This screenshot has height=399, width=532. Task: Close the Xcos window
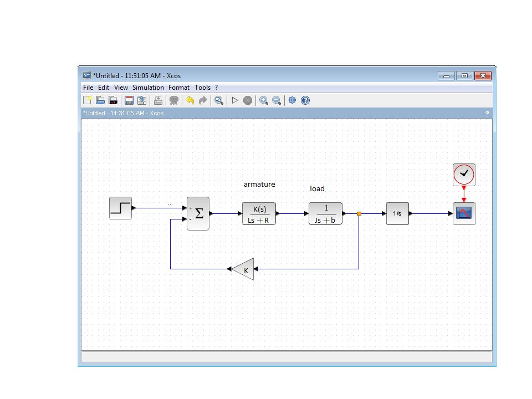pos(483,76)
